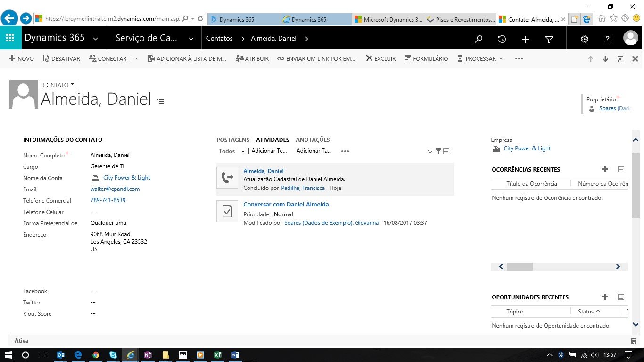Open Ocorrências Recentes grid view icon
Image resolution: width=644 pixels, height=362 pixels.
tap(621, 169)
